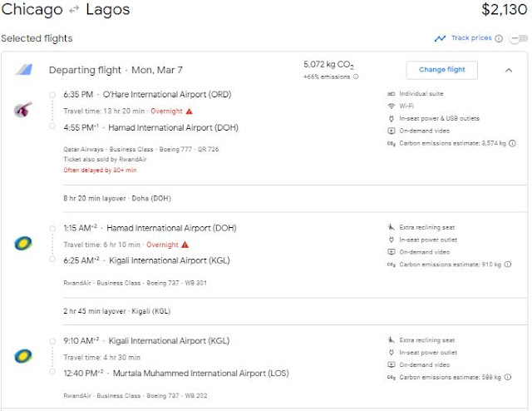Click the On-demand video icon on Qatar leg
532x411 pixels.
[x=391, y=131]
